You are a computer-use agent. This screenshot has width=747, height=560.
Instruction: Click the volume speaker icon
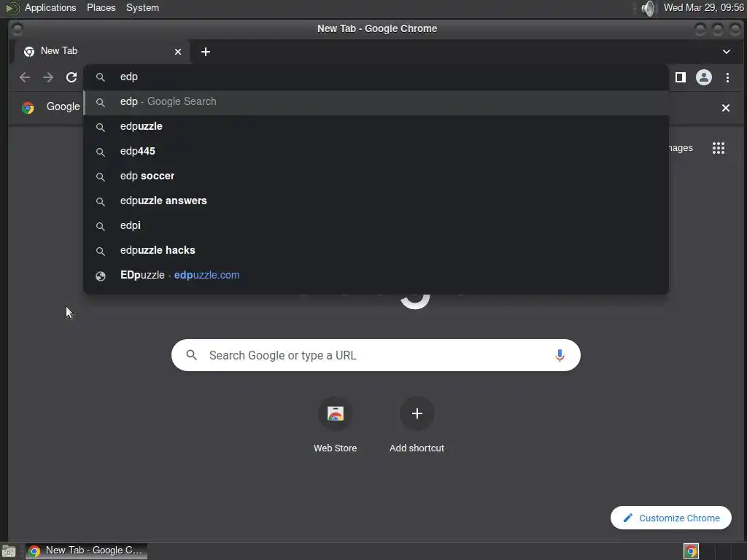pos(649,8)
